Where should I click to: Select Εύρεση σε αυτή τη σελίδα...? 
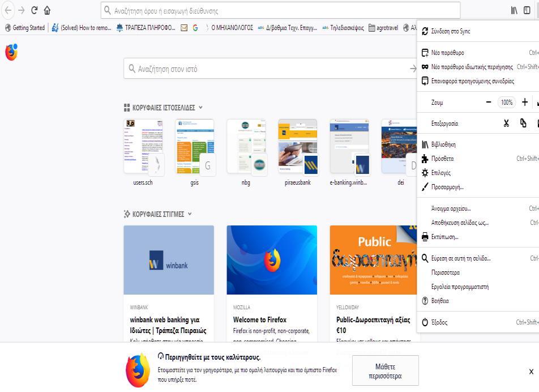pyautogui.click(x=478, y=258)
